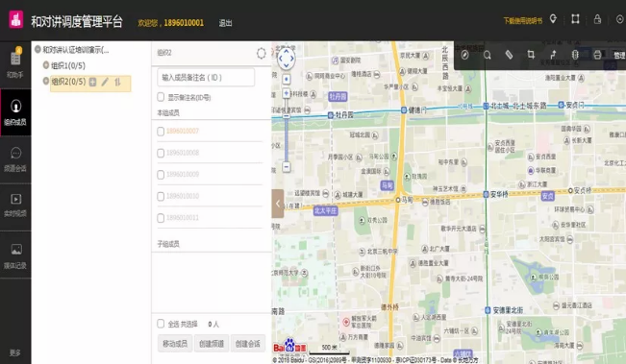Toggle fullscreen with the frame icon in the header
Viewport: 626px width, 364px height.
pos(575,19)
